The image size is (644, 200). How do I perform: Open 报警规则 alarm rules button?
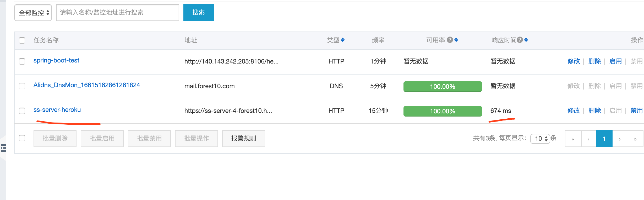244,139
